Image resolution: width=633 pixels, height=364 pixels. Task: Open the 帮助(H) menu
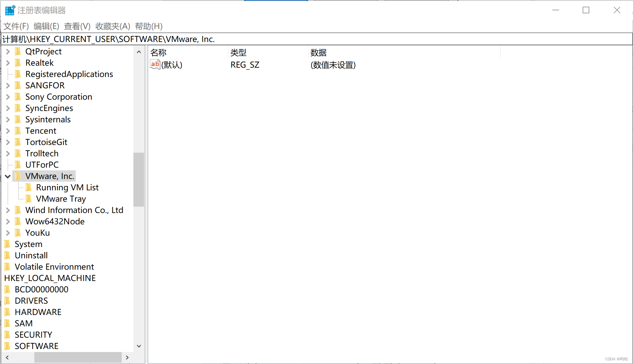[148, 26]
